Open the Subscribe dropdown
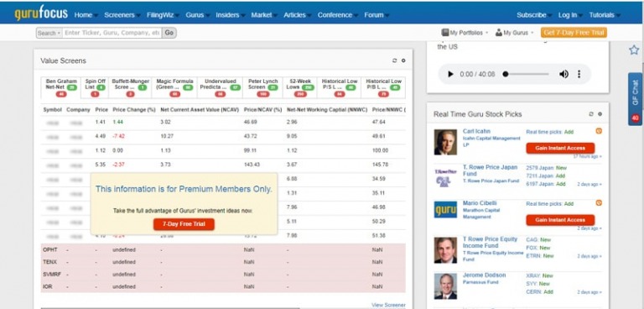 click(x=534, y=15)
